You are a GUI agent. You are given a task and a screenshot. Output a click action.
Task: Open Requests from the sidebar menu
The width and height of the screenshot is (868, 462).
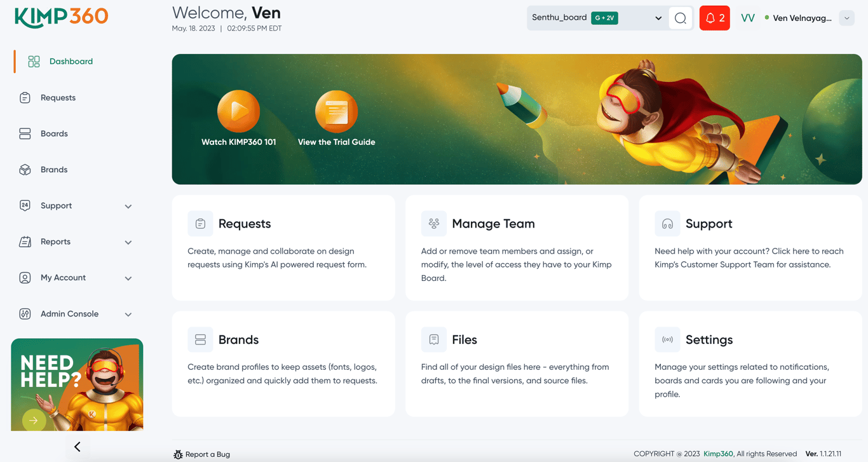point(58,98)
